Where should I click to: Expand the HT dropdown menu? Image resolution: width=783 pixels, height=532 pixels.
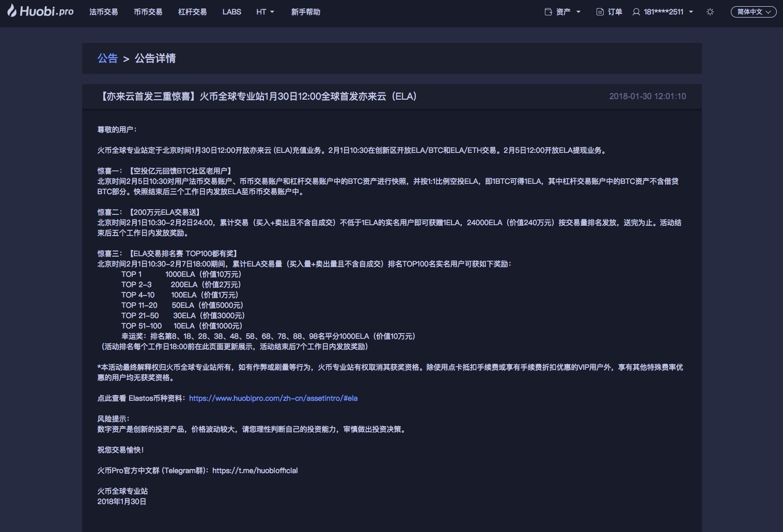(x=265, y=12)
